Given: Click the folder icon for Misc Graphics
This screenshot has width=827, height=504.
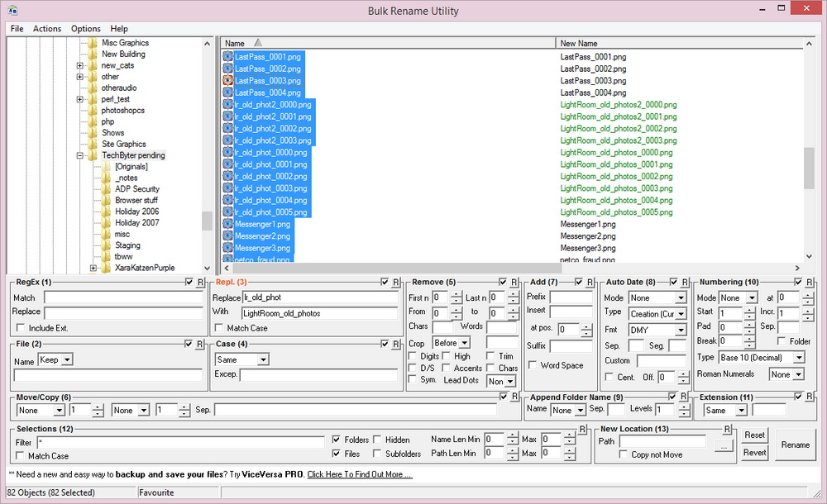Looking at the screenshot, I should tap(93, 43).
